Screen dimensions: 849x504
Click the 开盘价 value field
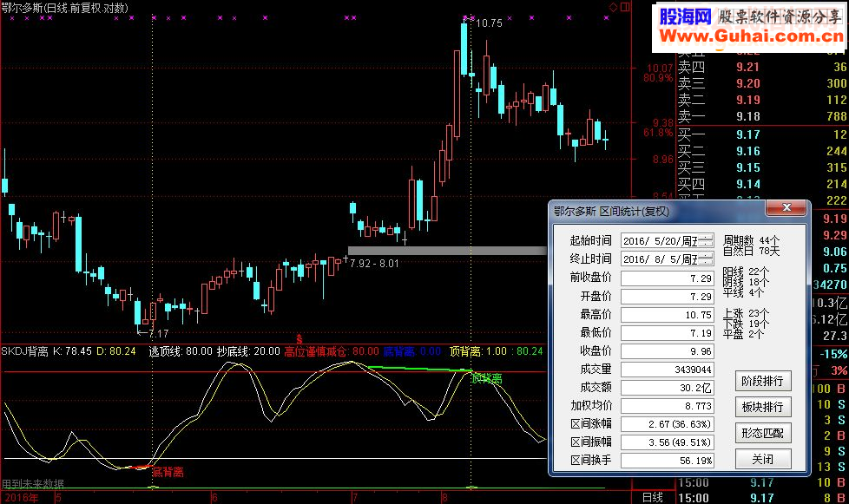point(667,297)
